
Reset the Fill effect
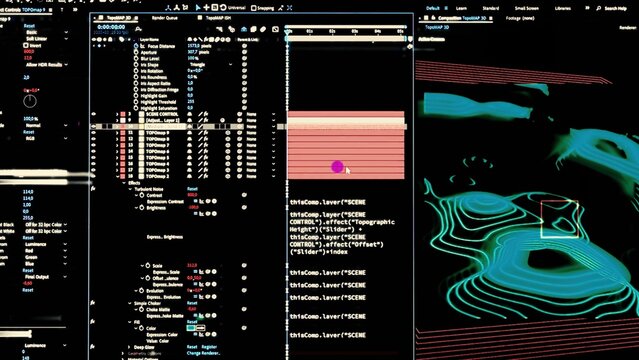192,322
